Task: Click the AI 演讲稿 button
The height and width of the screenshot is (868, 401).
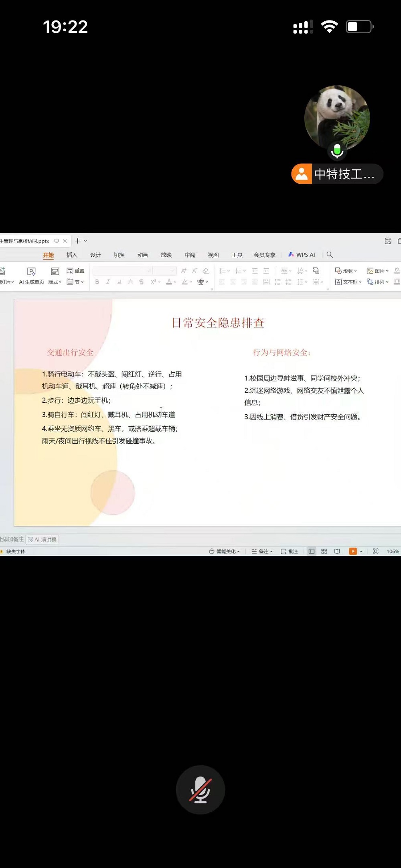Action: pyautogui.click(x=42, y=539)
